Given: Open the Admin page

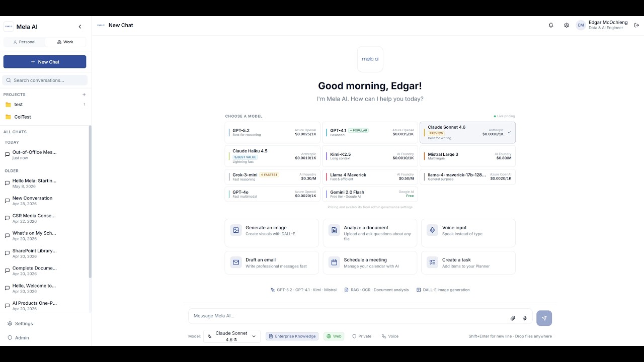Looking at the screenshot, I should pyautogui.click(x=45, y=338).
